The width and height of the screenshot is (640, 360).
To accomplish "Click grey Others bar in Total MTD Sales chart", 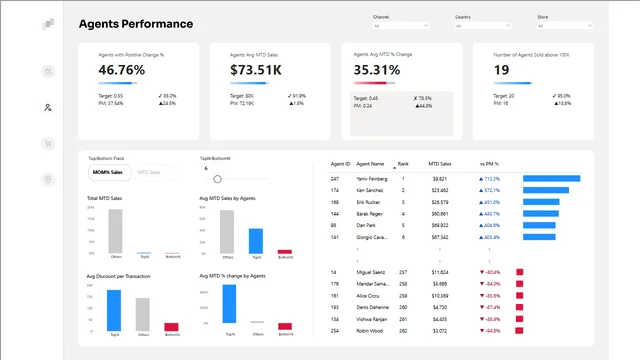I will [115, 231].
